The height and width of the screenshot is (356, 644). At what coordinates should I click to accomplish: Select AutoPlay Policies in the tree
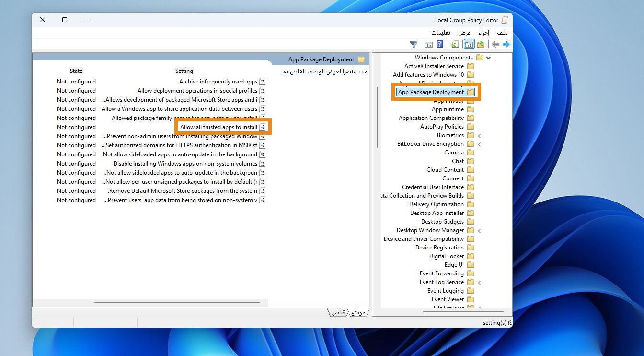point(442,127)
